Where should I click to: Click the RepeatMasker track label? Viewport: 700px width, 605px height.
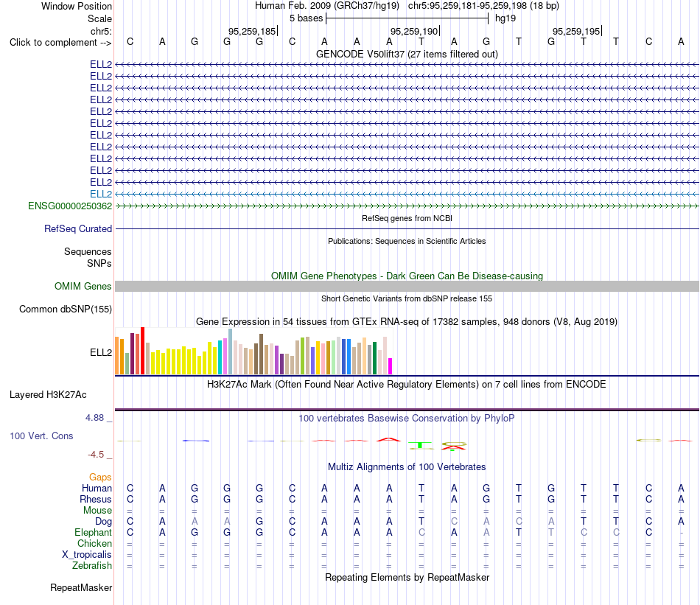tap(81, 587)
